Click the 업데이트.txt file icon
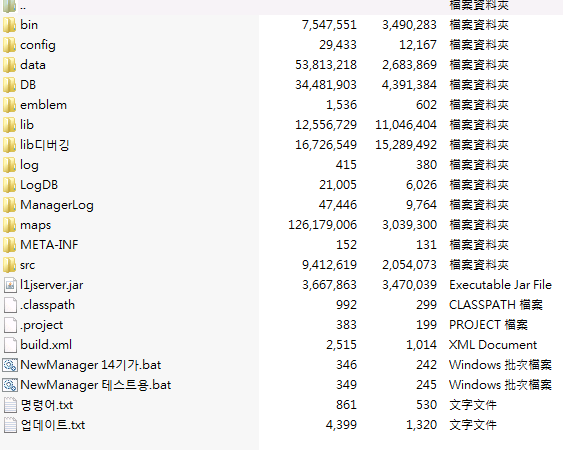563x450 pixels. pos(10,425)
